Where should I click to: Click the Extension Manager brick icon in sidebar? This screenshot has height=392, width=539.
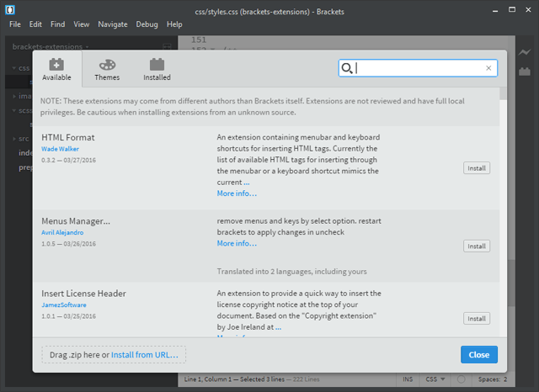pyautogui.click(x=525, y=72)
